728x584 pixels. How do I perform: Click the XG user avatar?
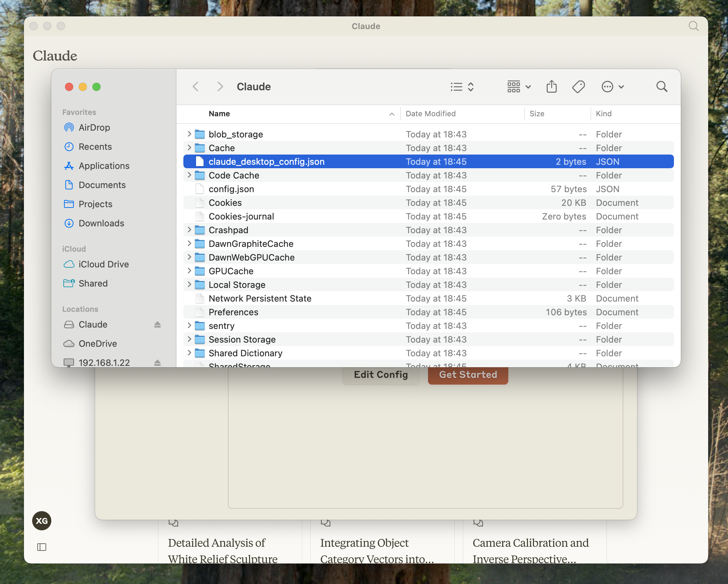pos(42,521)
